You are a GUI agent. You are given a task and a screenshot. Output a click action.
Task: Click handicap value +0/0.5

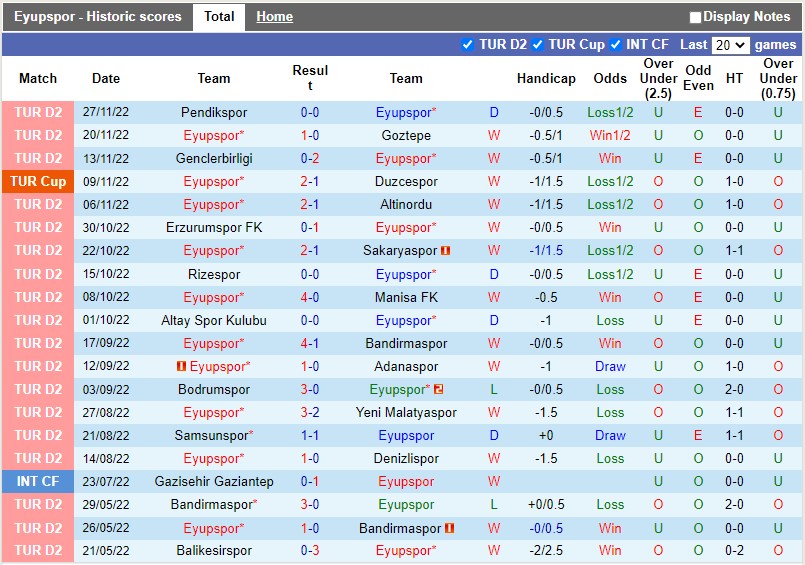click(x=546, y=504)
